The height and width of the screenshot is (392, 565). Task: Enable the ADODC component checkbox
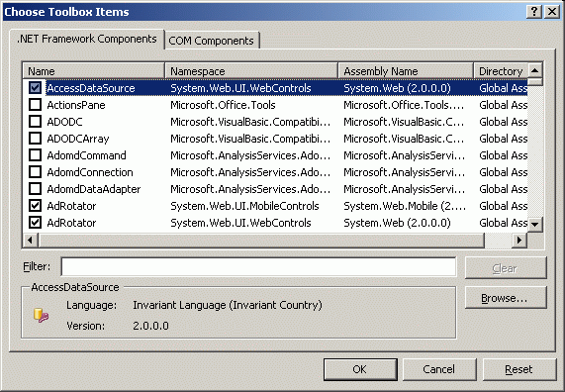pyautogui.click(x=35, y=122)
